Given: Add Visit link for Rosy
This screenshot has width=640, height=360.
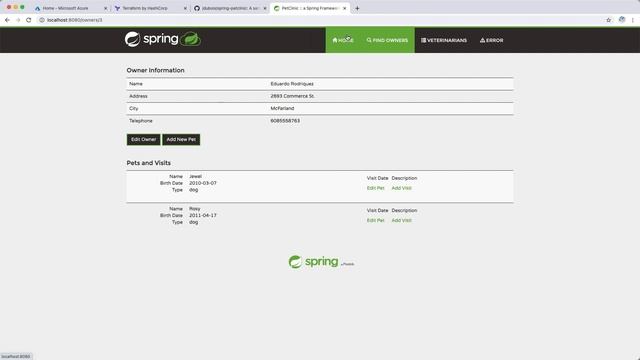Looking at the screenshot, I should (x=401, y=220).
